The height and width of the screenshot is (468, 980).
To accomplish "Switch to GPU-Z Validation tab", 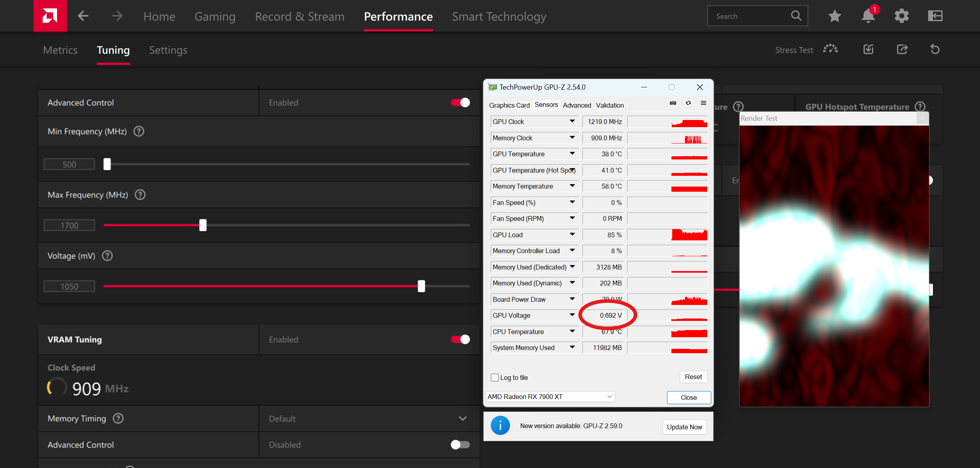I will 610,105.
